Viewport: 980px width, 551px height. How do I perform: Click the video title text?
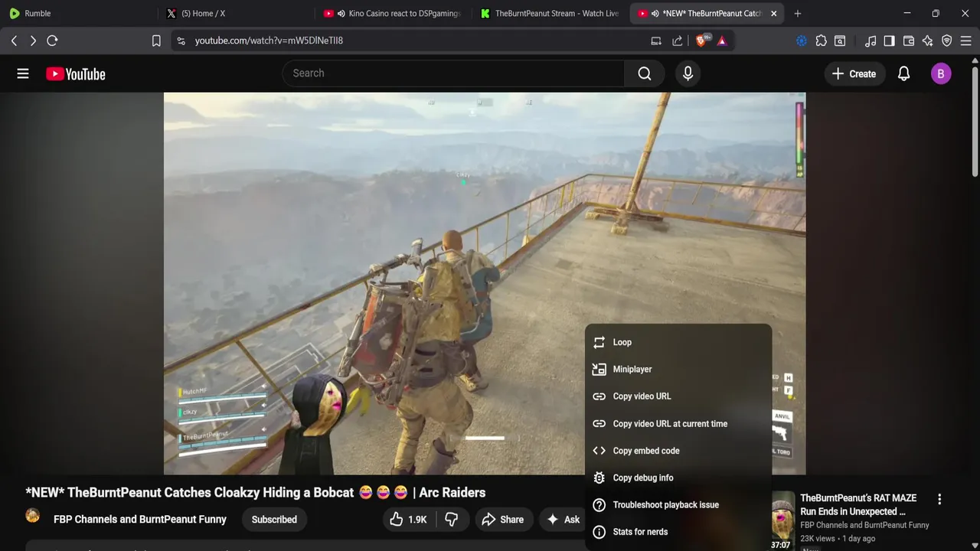[x=256, y=493]
